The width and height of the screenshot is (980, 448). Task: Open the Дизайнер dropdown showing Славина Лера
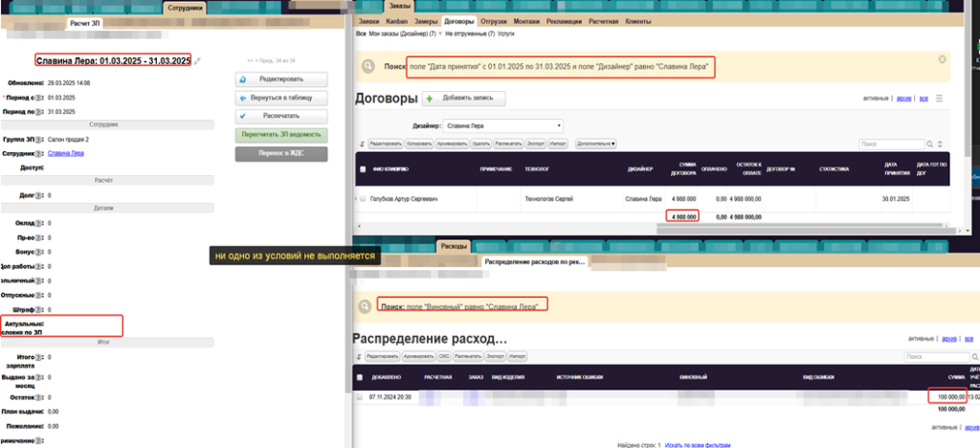coord(504,125)
